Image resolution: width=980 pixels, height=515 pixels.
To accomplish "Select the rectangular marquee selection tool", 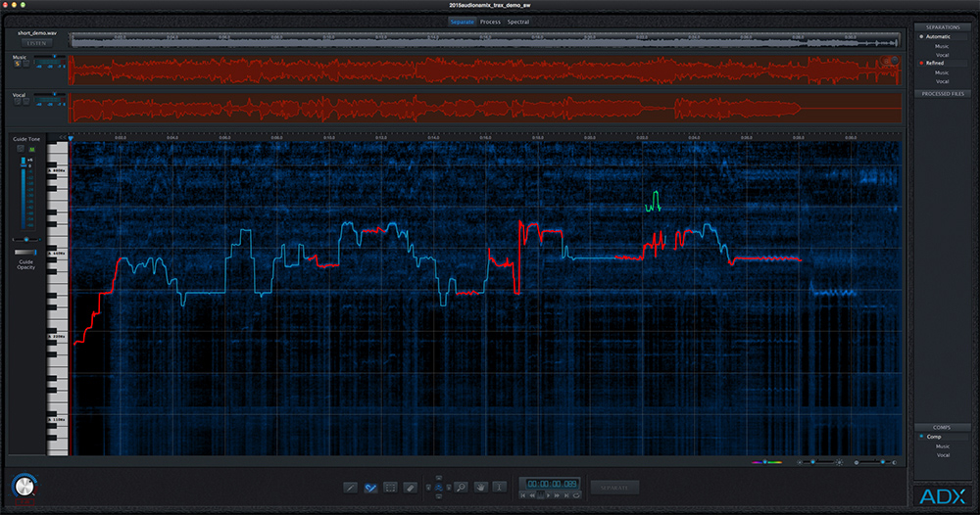I will 391,487.
